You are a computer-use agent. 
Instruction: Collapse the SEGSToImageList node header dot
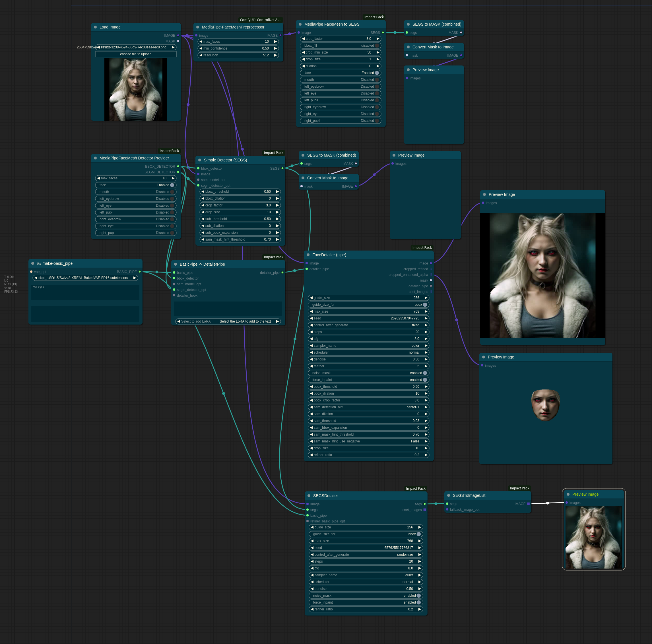coord(449,495)
